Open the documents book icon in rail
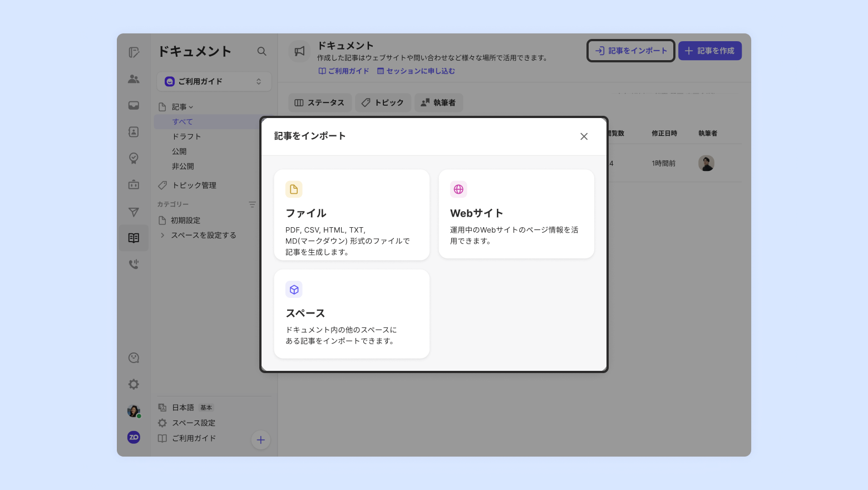 pos(134,238)
